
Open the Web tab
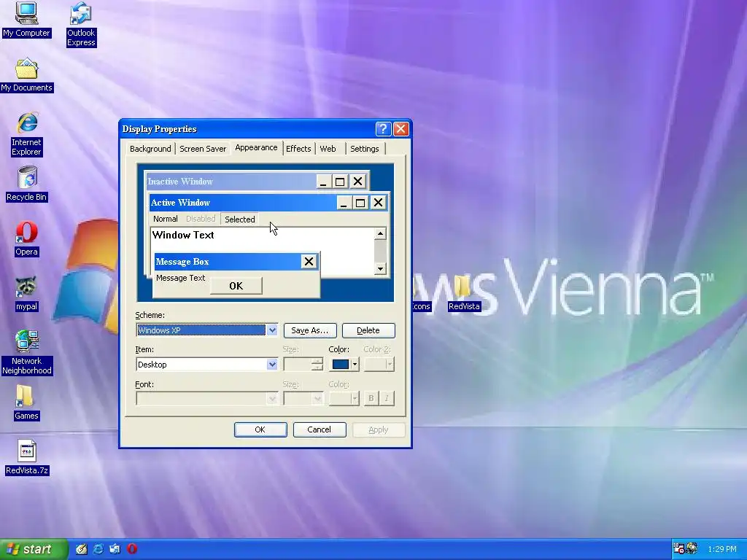[328, 149]
